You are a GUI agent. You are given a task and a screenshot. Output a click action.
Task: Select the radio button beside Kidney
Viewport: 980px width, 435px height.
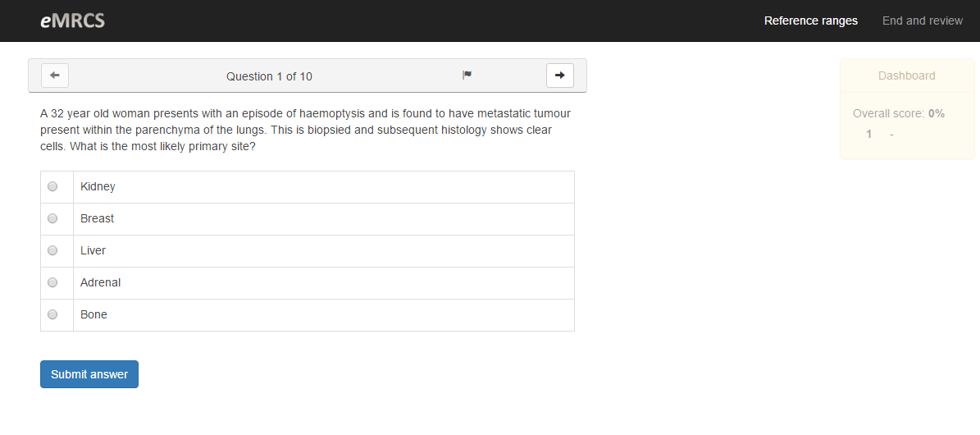[x=53, y=187]
